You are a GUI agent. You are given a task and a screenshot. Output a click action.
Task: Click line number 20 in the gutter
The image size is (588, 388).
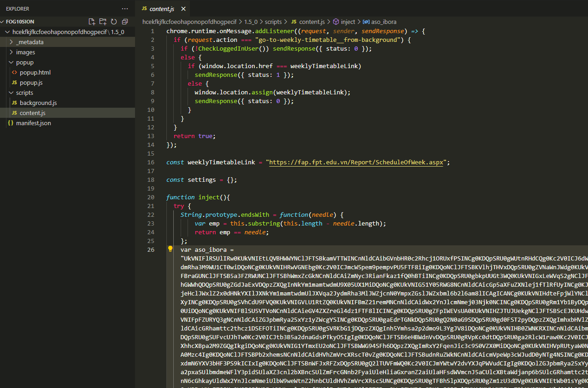(151, 197)
